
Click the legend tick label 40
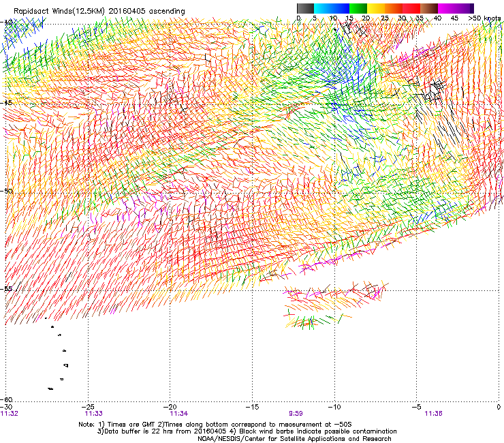pos(437,18)
